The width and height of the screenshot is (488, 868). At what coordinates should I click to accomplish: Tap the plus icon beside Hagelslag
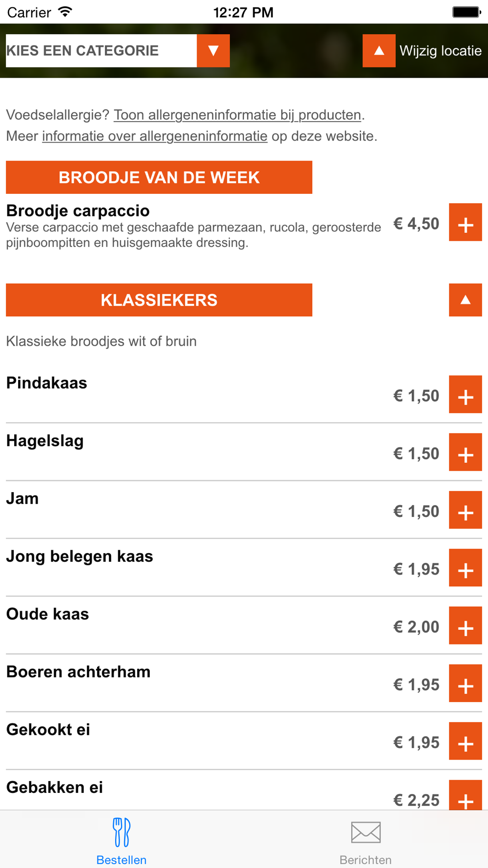click(x=465, y=452)
